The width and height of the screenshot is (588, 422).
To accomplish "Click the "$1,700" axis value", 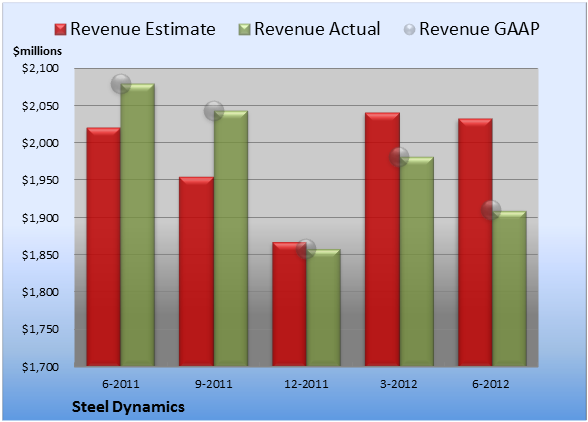I will click(40, 366).
